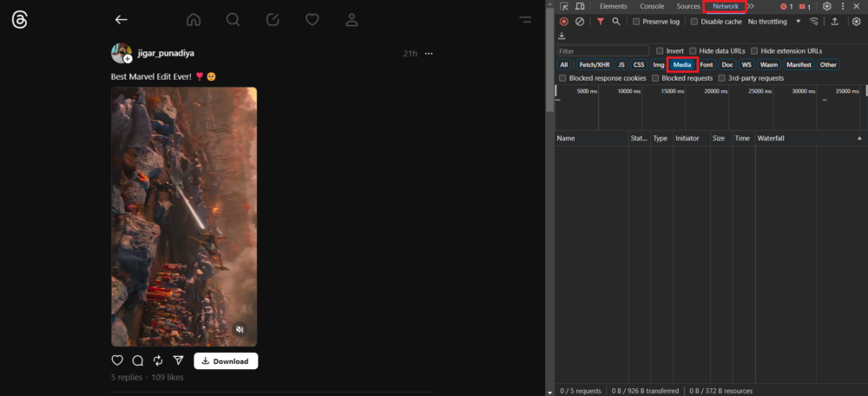Show the red error count indicator
Viewport: 868px width, 396px height.
pyautogui.click(x=786, y=7)
